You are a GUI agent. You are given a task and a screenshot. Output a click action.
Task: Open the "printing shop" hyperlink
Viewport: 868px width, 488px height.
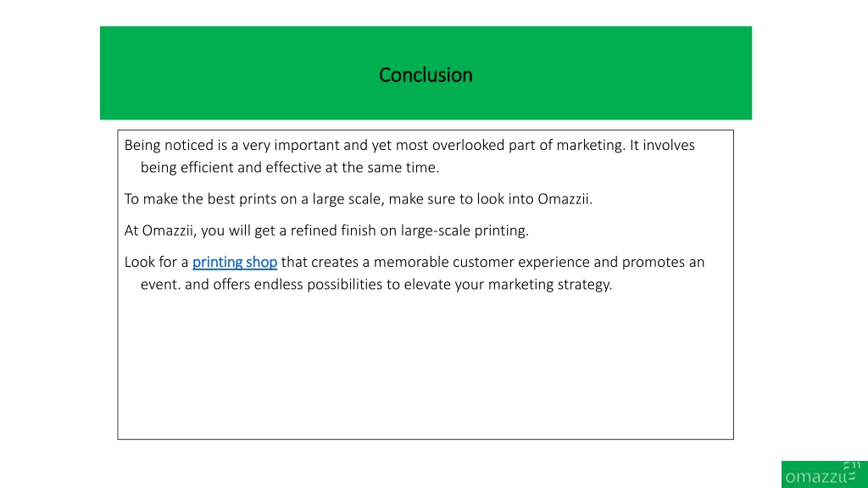point(235,263)
